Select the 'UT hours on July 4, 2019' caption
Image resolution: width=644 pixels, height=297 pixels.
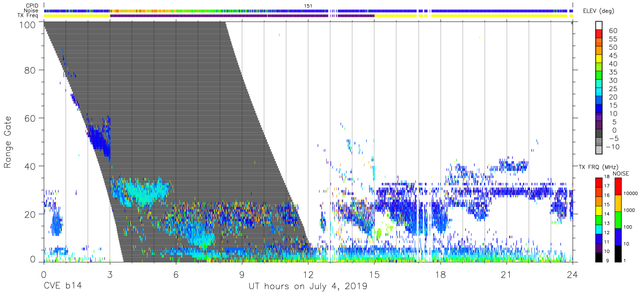(x=308, y=287)
